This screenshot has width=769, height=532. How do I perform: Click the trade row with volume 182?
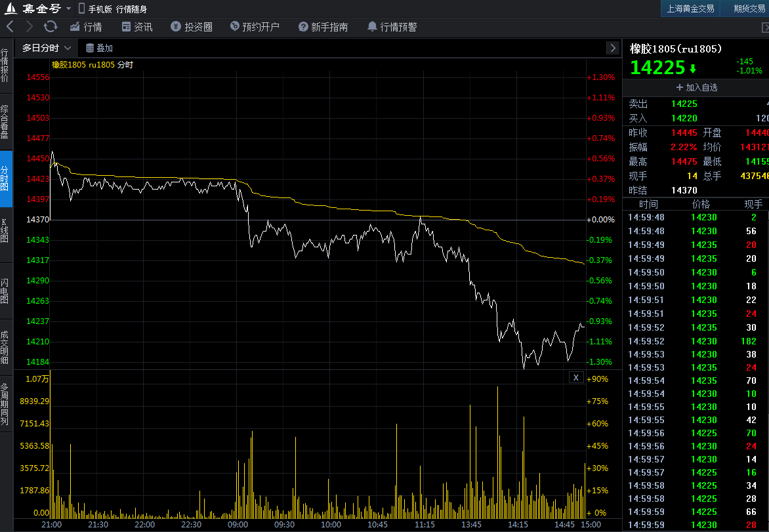pos(696,341)
